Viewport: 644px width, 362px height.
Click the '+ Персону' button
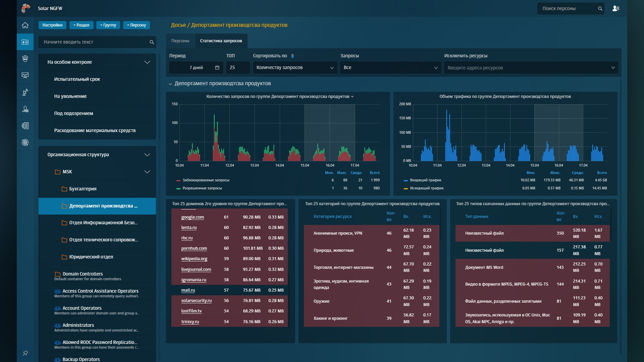point(136,25)
